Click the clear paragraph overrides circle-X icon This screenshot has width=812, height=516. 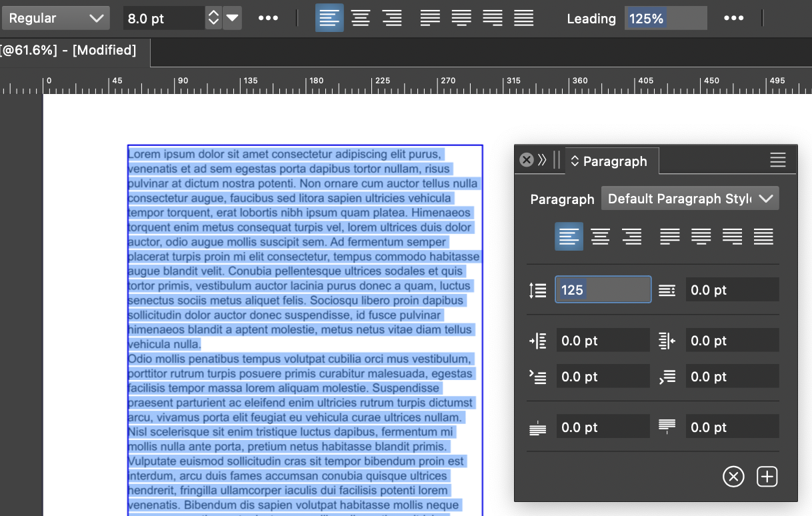[733, 477]
